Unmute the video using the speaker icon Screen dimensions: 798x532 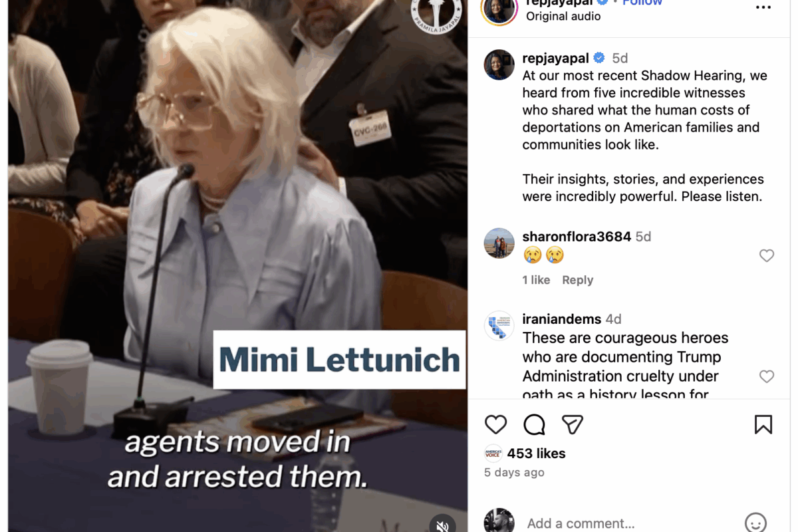(442, 525)
